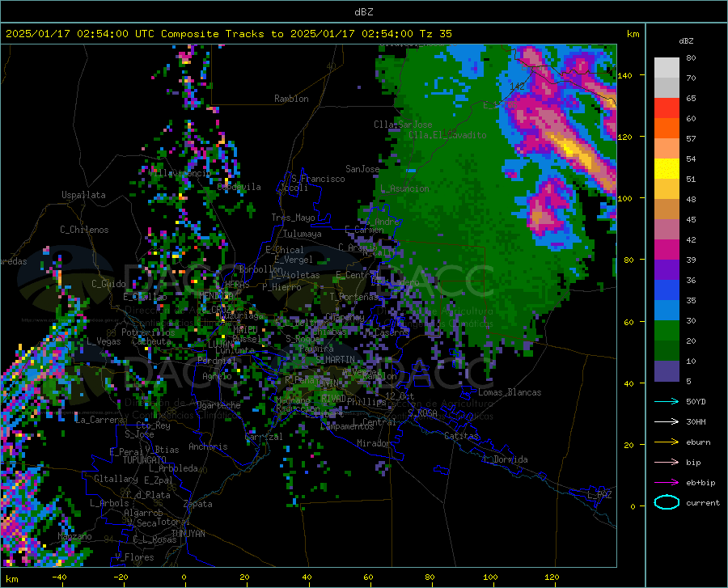Click the 'C_Chilenos' map label
This screenshot has height=588, width=728.
click(84, 230)
